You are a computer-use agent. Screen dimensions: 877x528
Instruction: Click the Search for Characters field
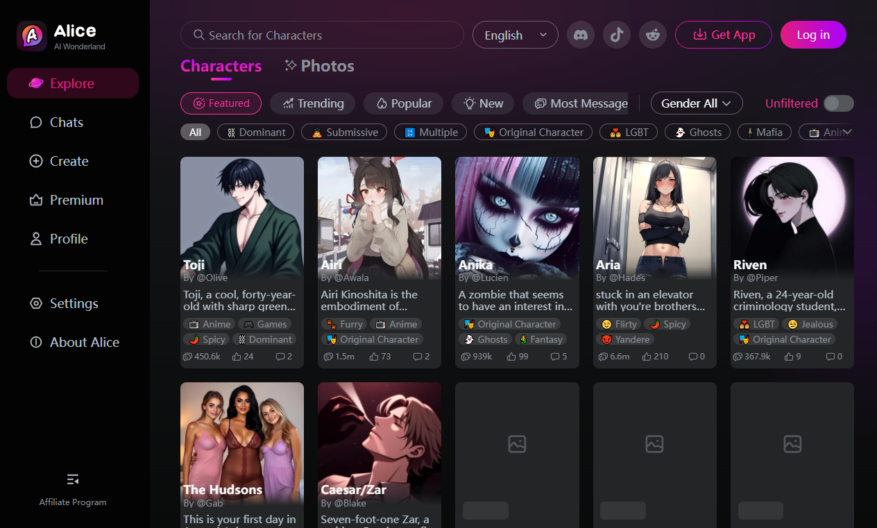[x=322, y=35]
